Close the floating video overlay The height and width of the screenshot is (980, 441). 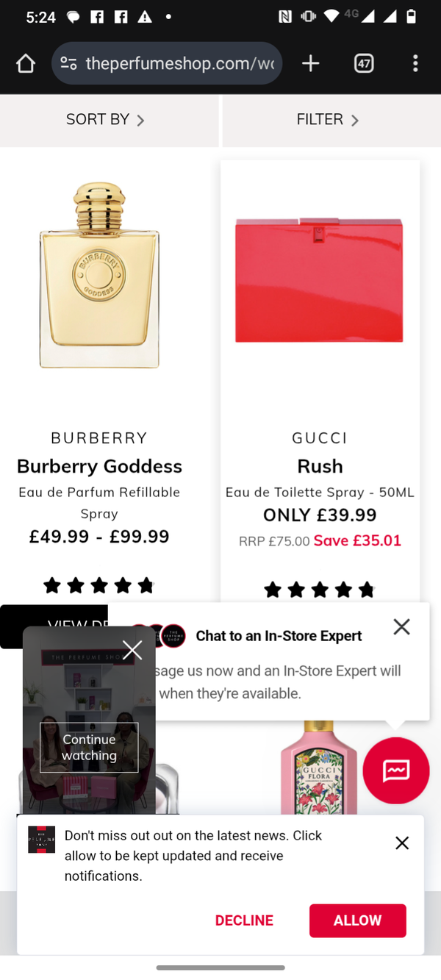132,650
